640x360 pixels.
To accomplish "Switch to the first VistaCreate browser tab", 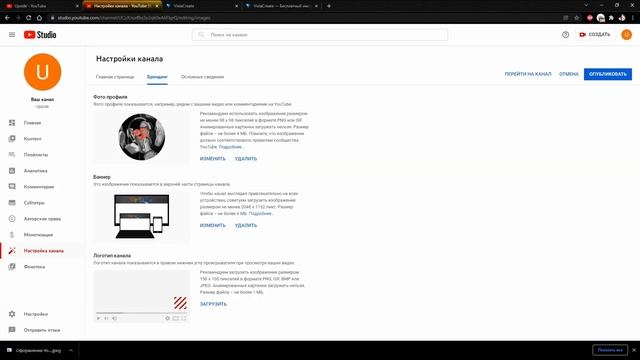I will coord(202,6).
